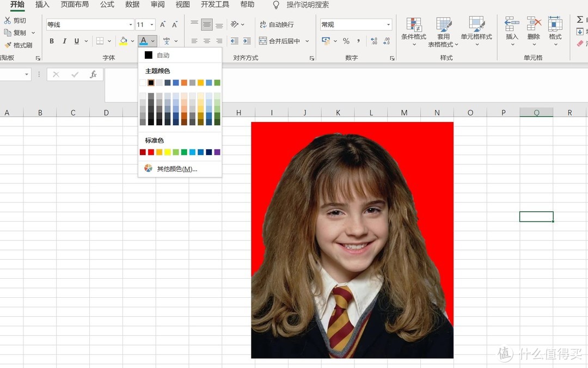Open the 数字 group dialog launcher
588x368 pixels.
pyautogui.click(x=392, y=58)
